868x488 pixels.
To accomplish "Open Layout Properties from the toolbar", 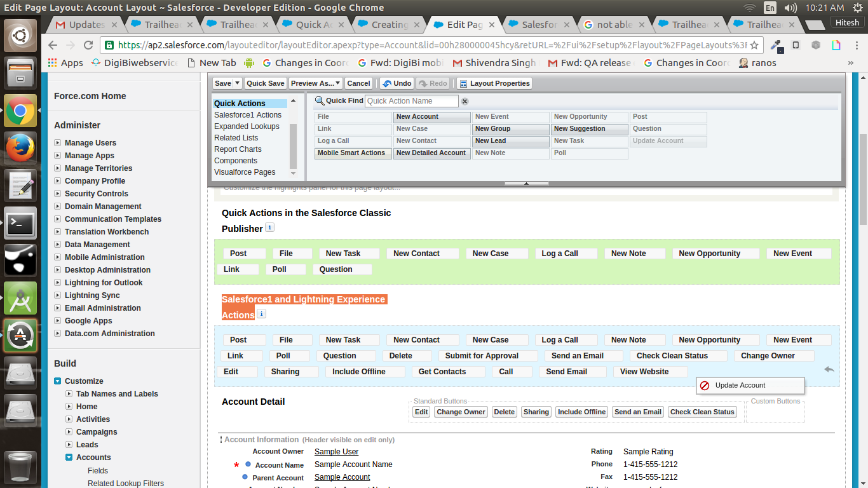I will pos(494,83).
